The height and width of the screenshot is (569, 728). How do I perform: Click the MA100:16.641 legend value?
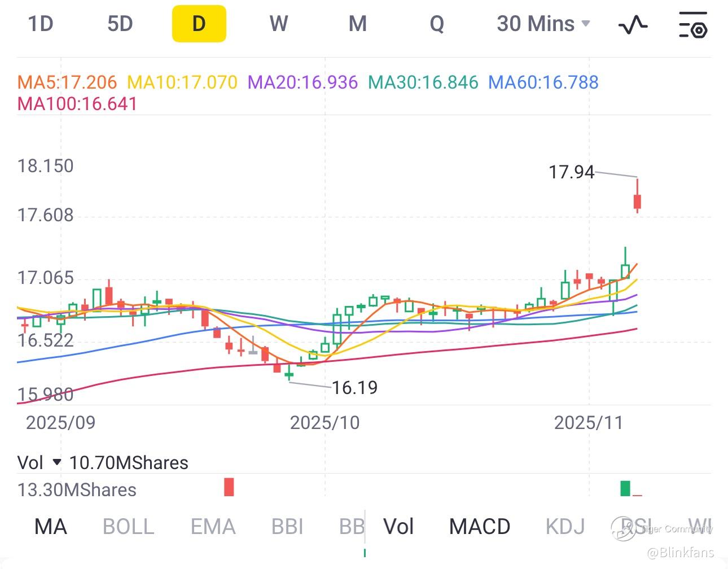(77, 104)
